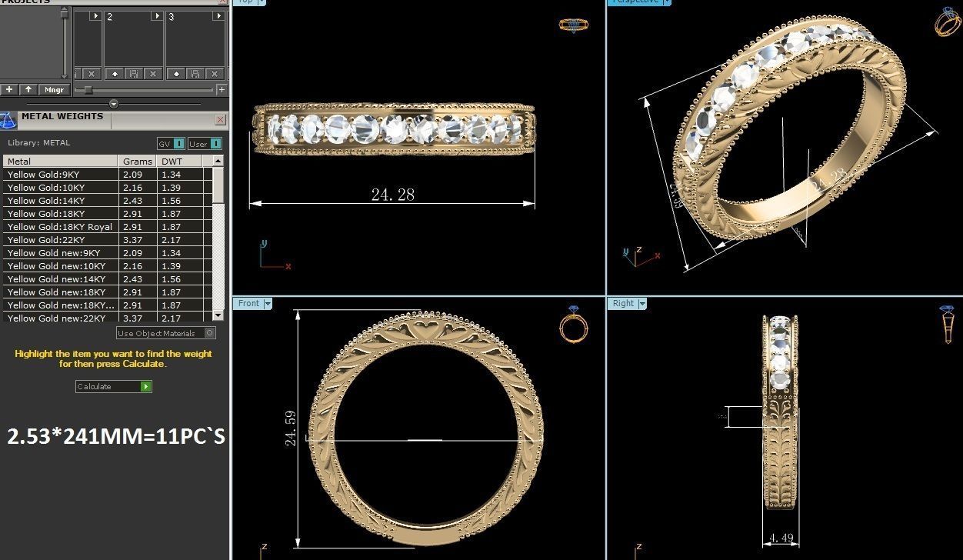Click the Calculate button
Image resolution: width=963 pixels, height=560 pixels.
tap(114, 386)
